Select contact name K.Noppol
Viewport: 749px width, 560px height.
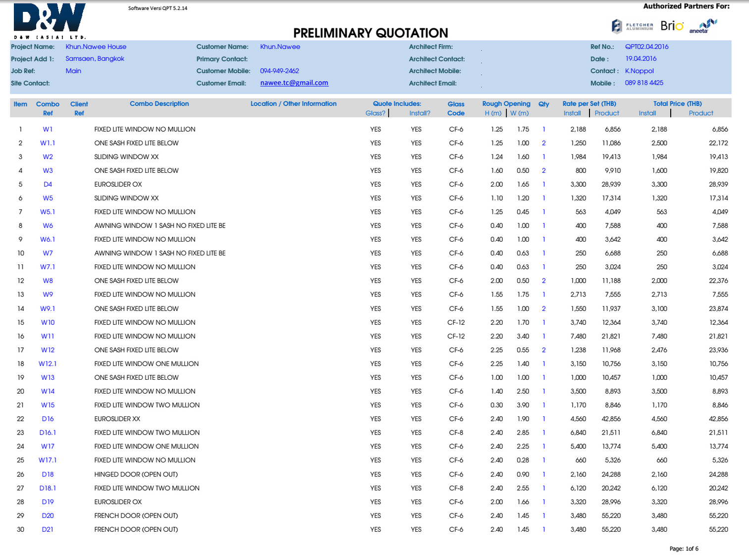639,71
